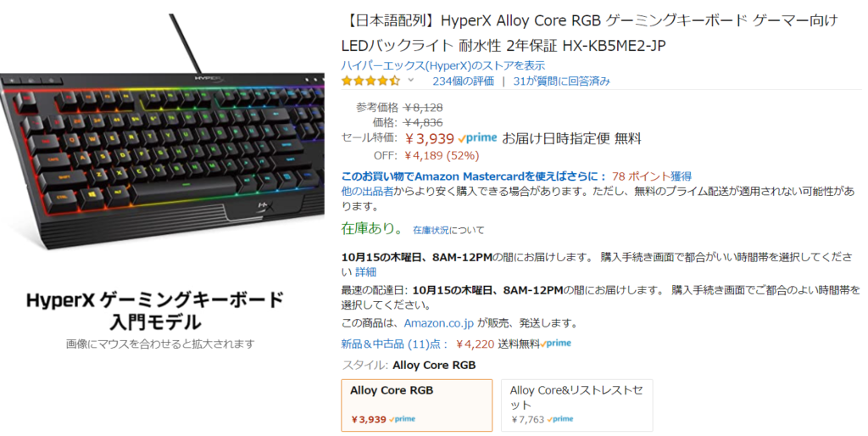The width and height of the screenshot is (868, 436).
Task: Click the star rating icons
Action: click(370, 81)
